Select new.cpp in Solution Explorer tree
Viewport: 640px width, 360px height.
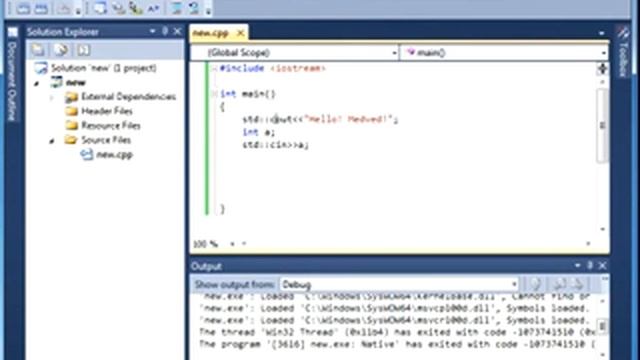114,155
